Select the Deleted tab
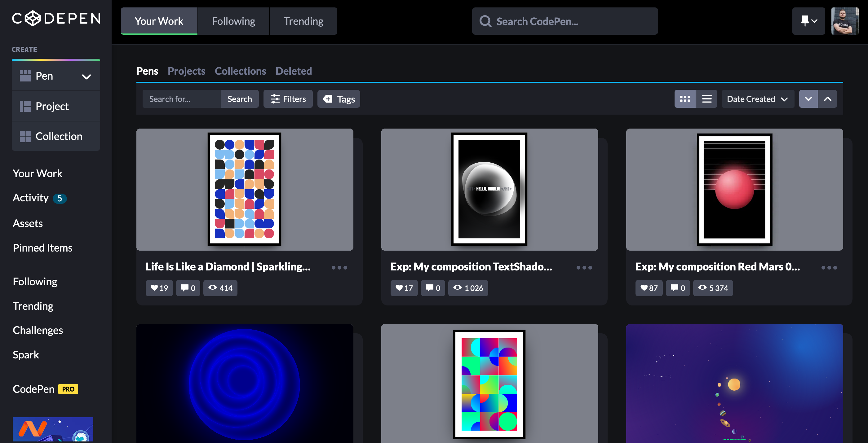The height and width of the screenshot is (443, 868). pyautogui.click(x=294, y=71)
